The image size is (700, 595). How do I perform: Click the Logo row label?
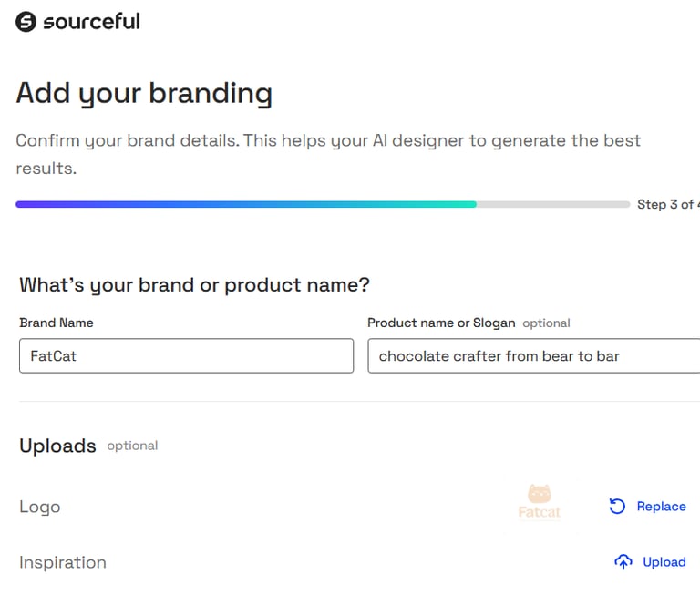[40, 507]
